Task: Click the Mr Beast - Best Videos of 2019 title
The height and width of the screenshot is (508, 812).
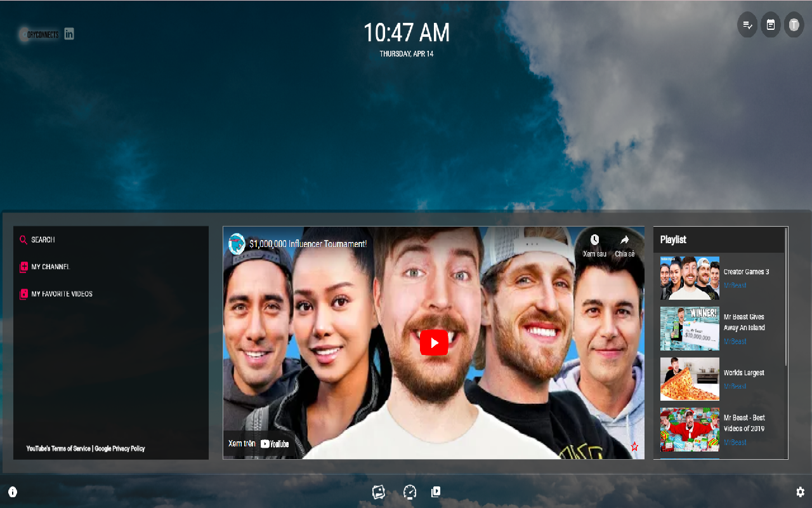Action: (744, 424)
